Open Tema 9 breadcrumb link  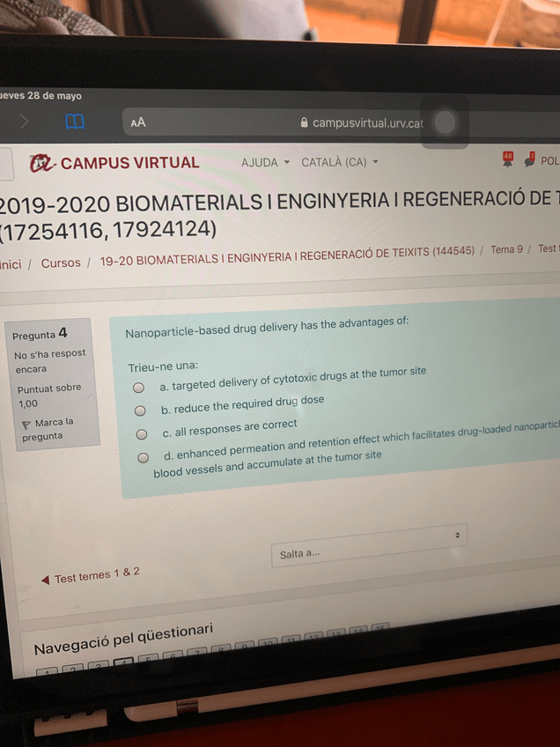pyautogui.click(x=506, y=249)
